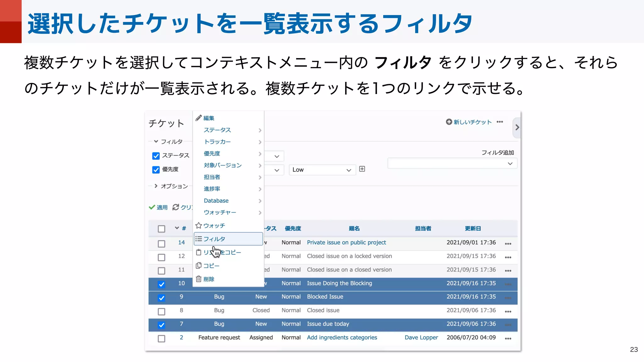Open the three-dot menu beside 新しいチケット

click(500, 122)
